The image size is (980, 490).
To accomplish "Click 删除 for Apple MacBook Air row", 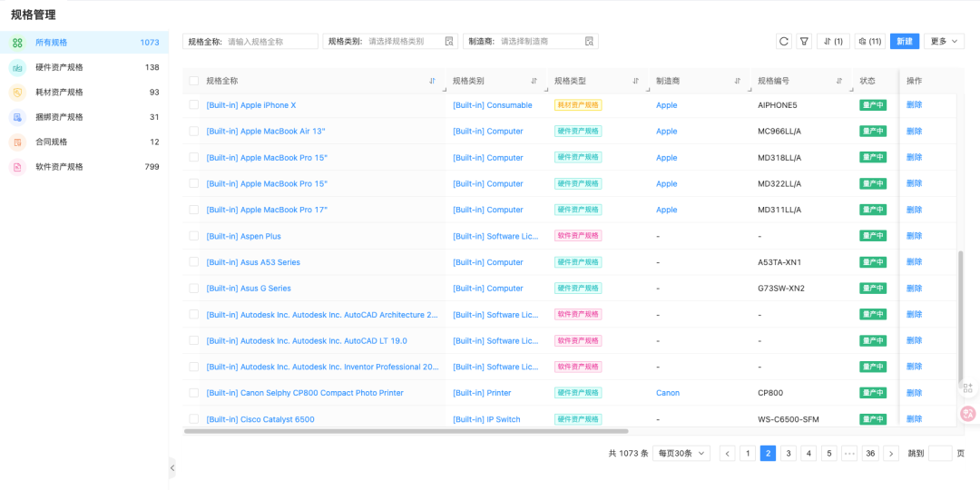I will pos(915,132).
